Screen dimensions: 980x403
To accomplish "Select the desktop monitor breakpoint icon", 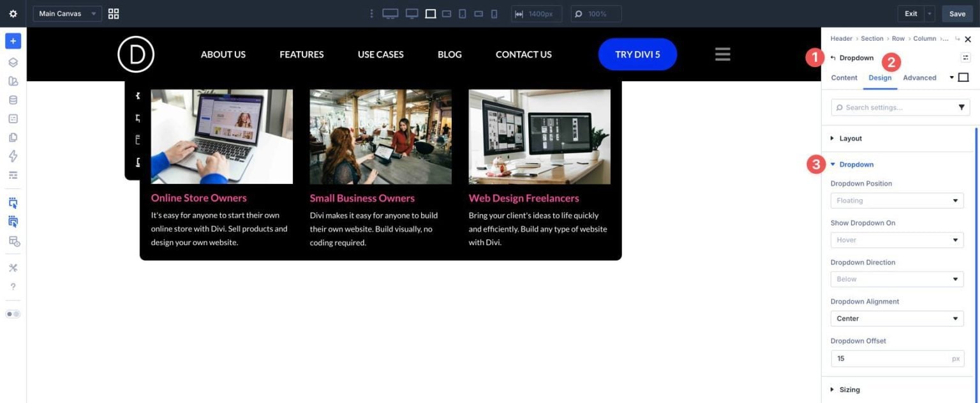I will click(x=412, y=13).
